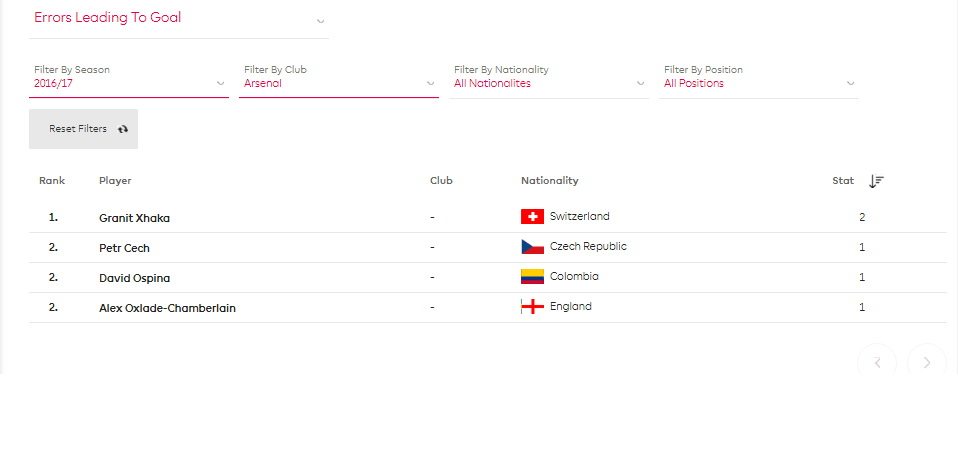
Task: Expand the Filter By Club dropdown
Action: pyautogui.click(x=339, y=78)
